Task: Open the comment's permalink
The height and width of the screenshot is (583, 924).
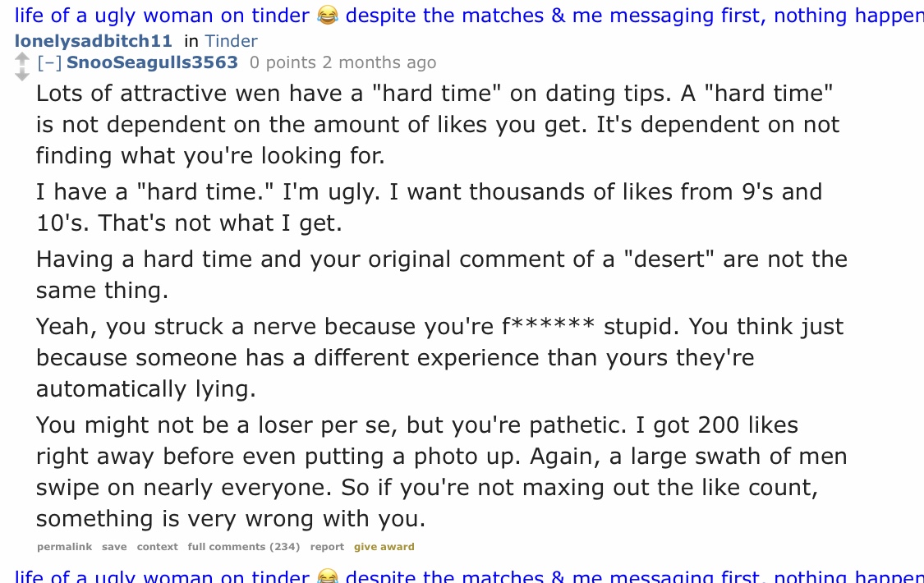Action: [x=64, y=547]
